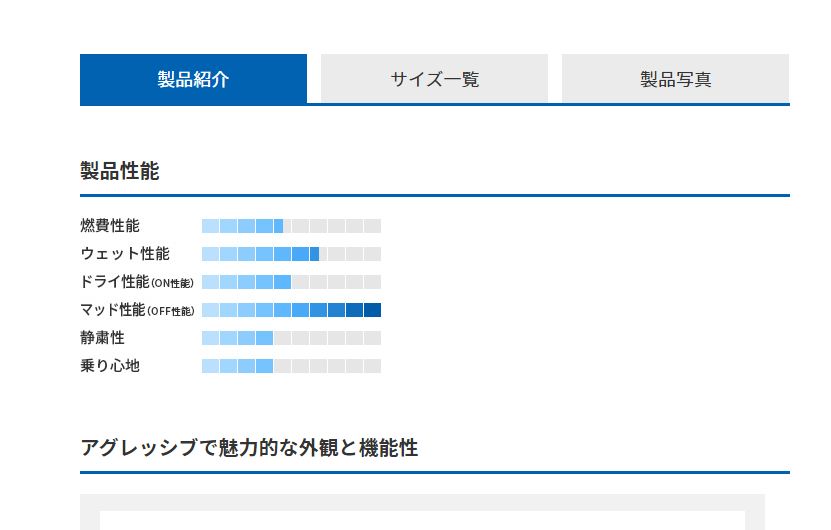Viewport: 831px width, 530px height.
Task: Switch to the サイズ一覧 tab
Action: 434,79
